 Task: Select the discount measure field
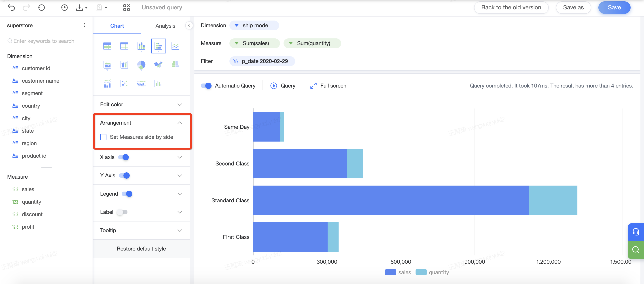(32, 214)
